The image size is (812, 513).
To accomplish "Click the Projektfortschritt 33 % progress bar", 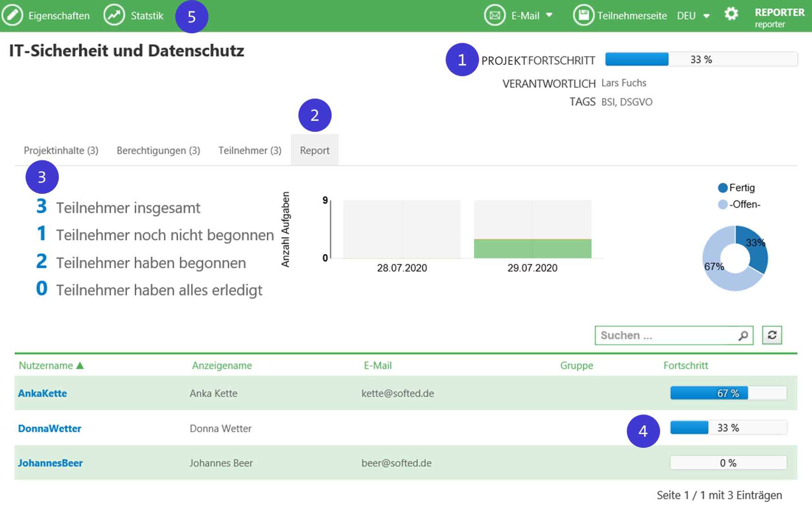I will pos(701,59).
